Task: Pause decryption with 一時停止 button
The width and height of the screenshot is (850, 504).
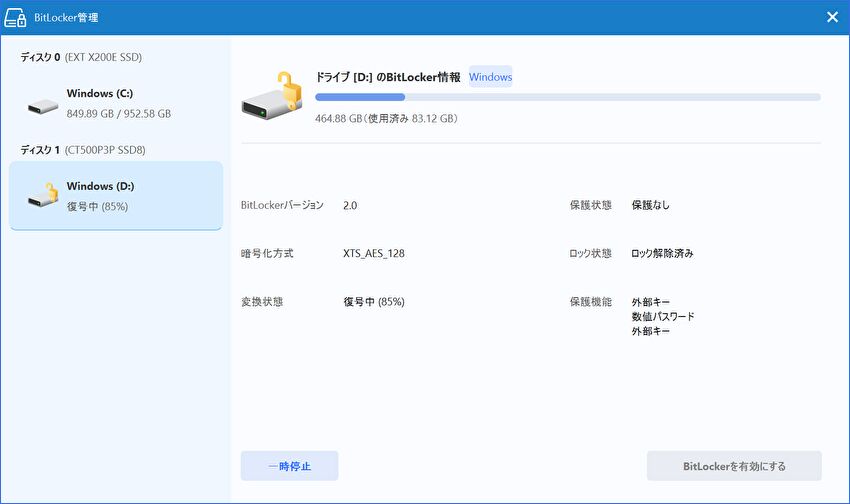Action: (x=289, y=466)
